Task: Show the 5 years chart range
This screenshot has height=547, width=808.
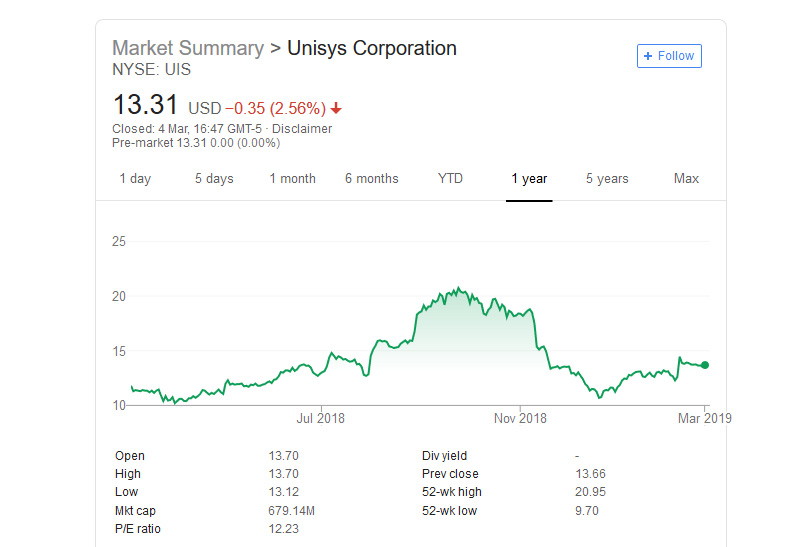Action: tap(607, 179)
